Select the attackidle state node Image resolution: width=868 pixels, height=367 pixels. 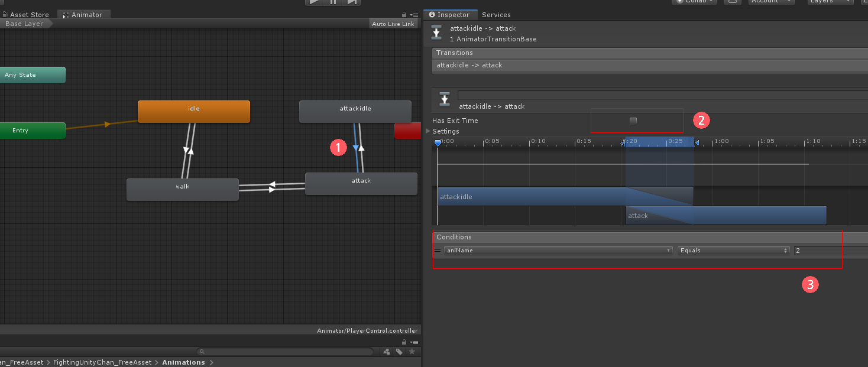pyautogui.click(x=355, y=112)
